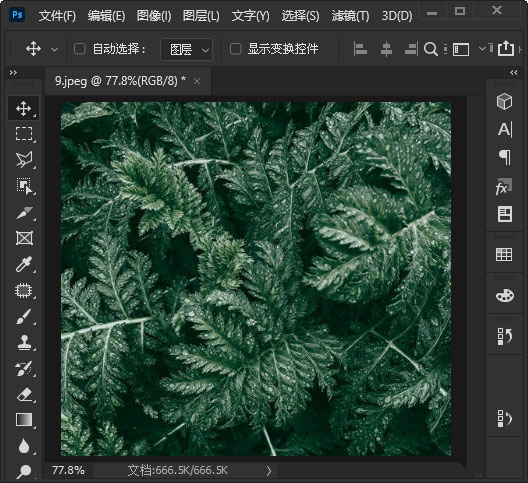
Task: Enable the 自动选择 checkbox
Action: [79, 49]
